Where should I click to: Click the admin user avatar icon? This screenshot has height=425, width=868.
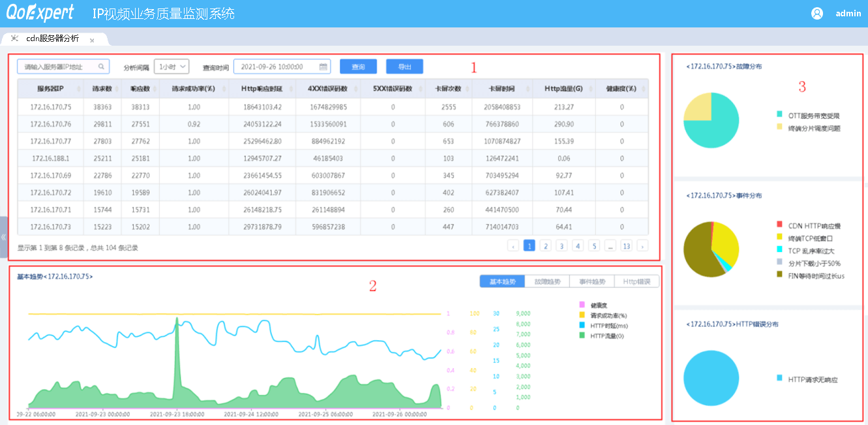(x=816, y=13)
